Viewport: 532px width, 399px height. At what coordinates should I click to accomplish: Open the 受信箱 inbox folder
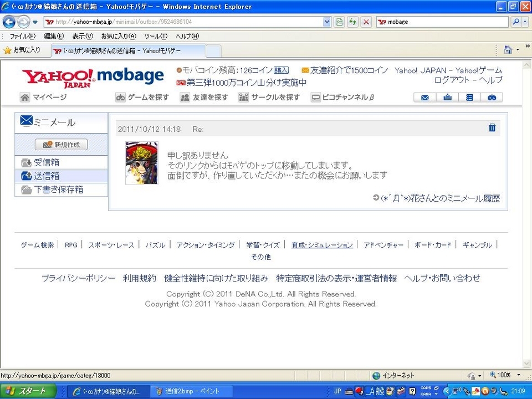point(62,162)
